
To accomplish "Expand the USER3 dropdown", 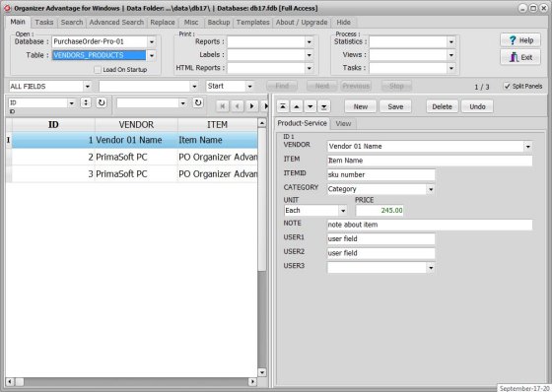I will [430, 268].
